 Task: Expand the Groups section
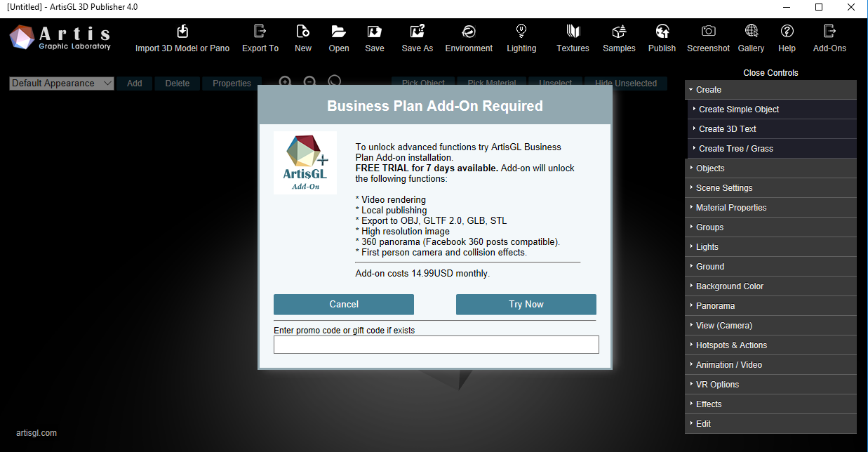[771, 227]
